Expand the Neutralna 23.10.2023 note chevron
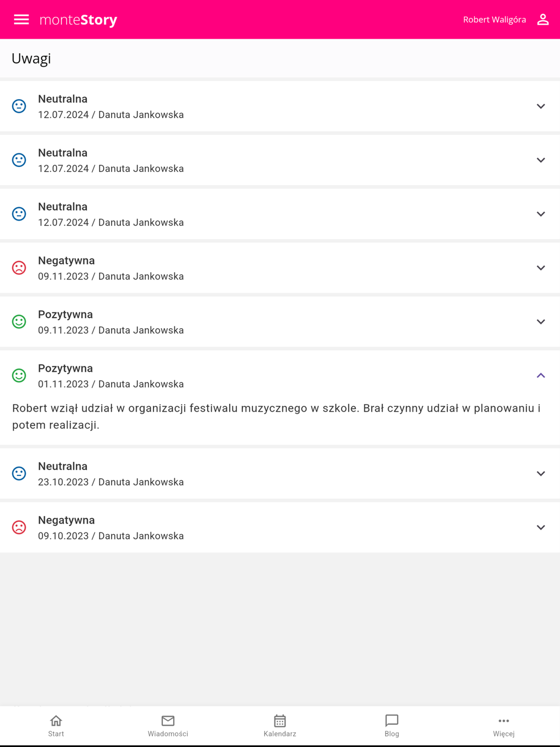560x747 pixels. (x=541, y=473)
